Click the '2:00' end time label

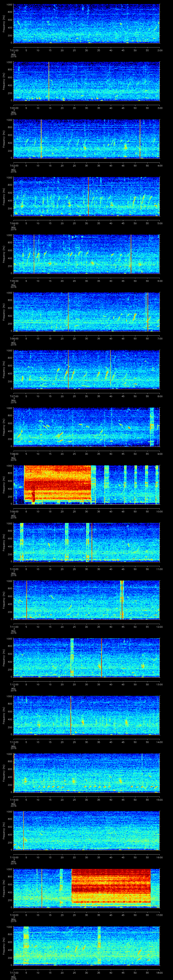point(160,50)
